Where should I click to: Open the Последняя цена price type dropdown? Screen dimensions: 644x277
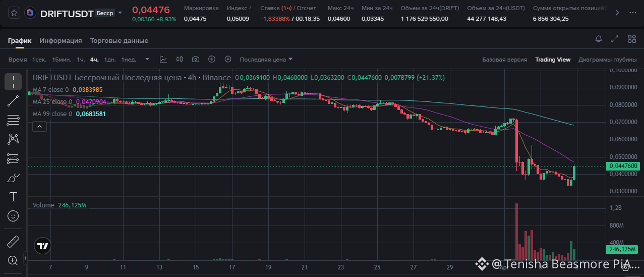[266, 60]
